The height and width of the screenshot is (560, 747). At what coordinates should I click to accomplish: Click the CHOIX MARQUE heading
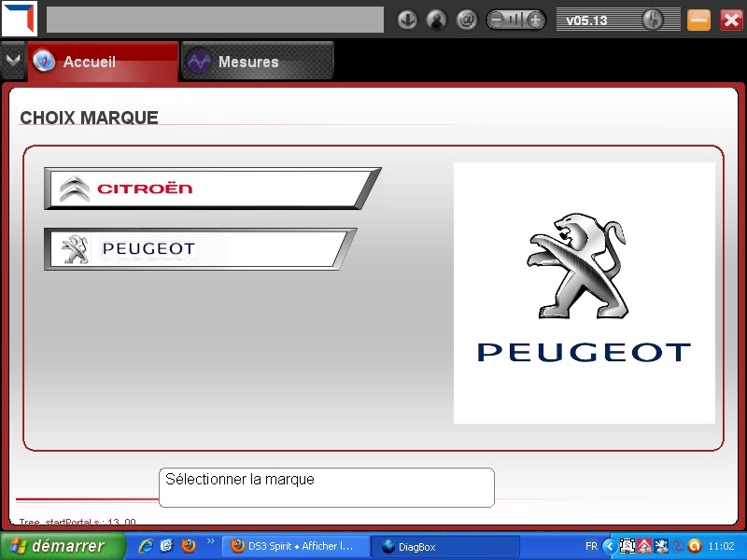pos(89,118)
